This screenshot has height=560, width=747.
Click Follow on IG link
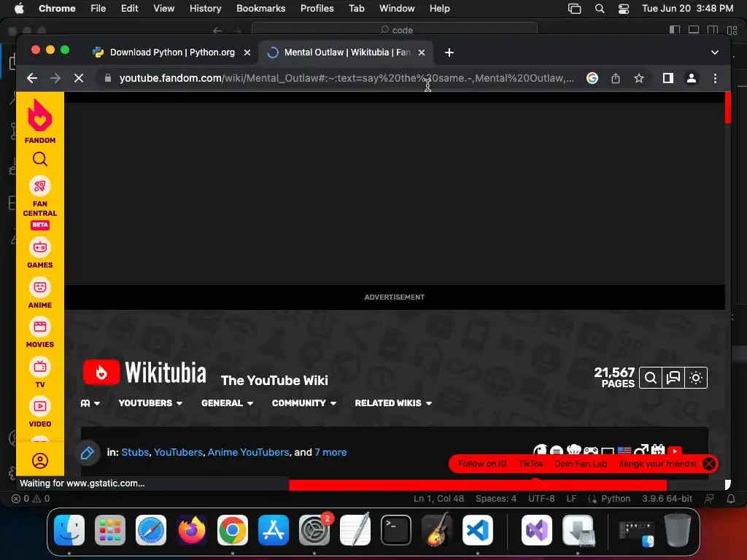482,464
